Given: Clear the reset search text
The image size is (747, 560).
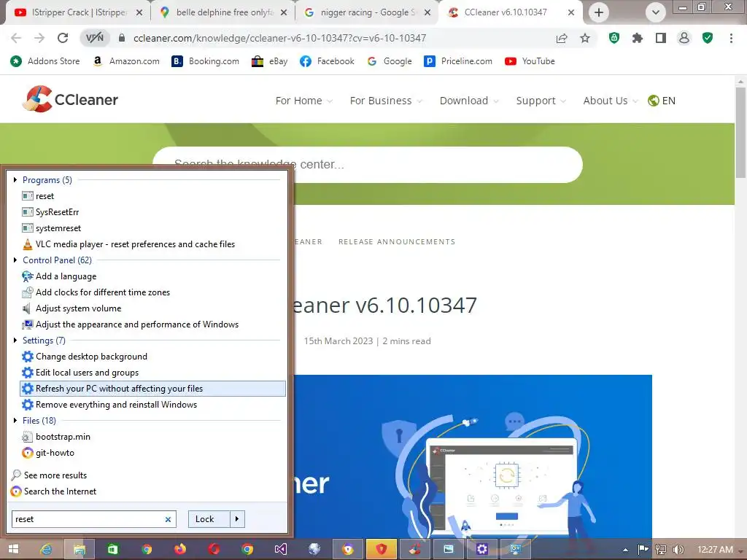Looking at the screenshot, I should coord(168,519).
